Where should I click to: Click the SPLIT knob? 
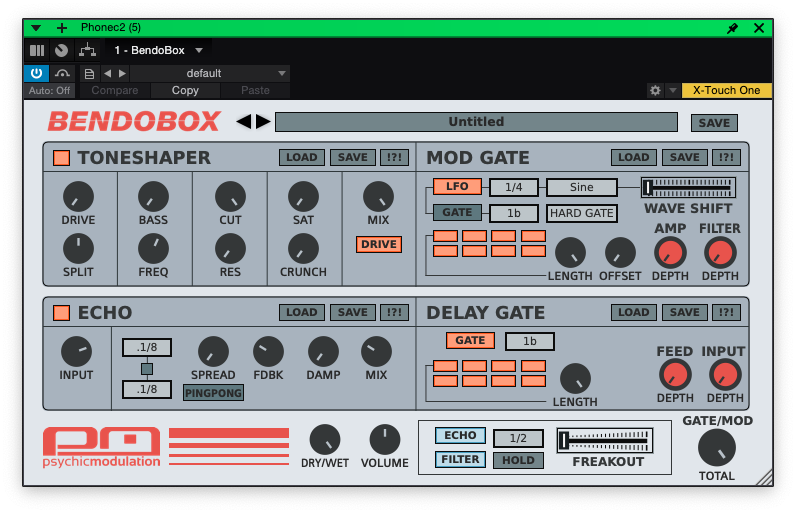point(78,249)
